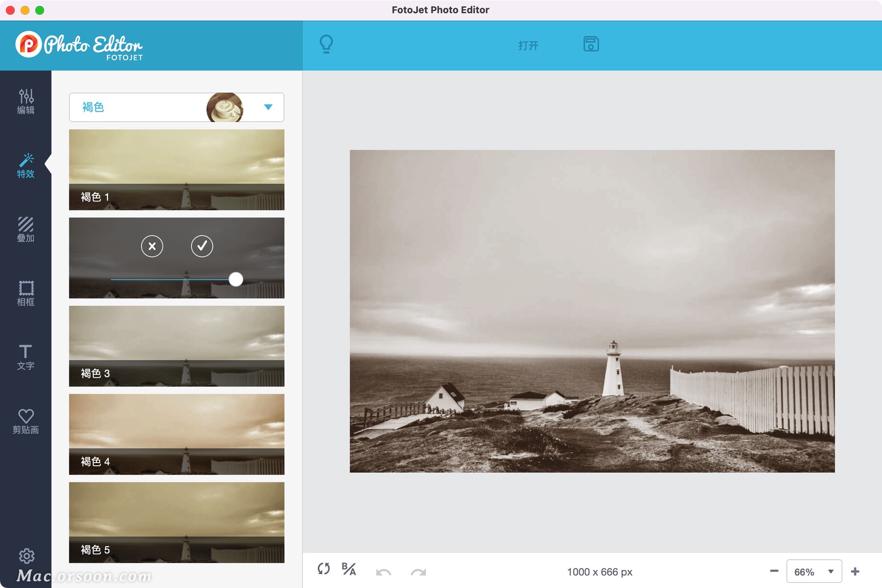This screenshot has height=588, width=882.
Task: Open the 褐色 effect category dropdown
Action: 176,107
